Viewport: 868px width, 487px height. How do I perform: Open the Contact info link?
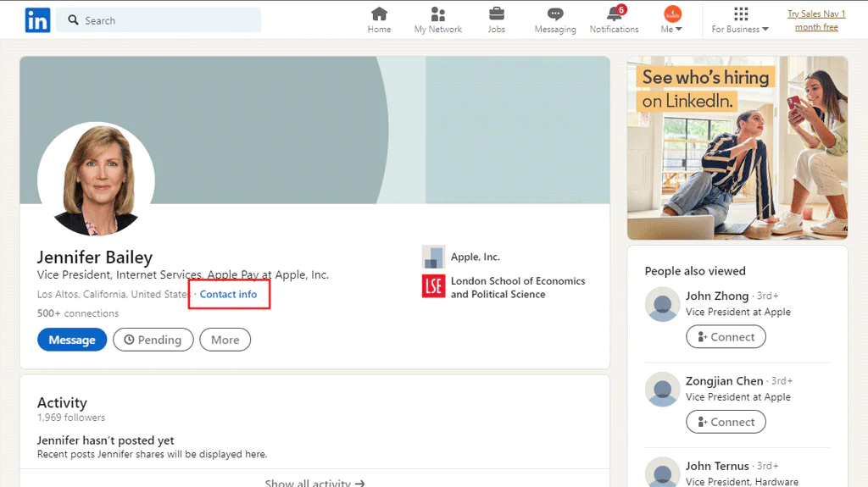click(228, 295)
